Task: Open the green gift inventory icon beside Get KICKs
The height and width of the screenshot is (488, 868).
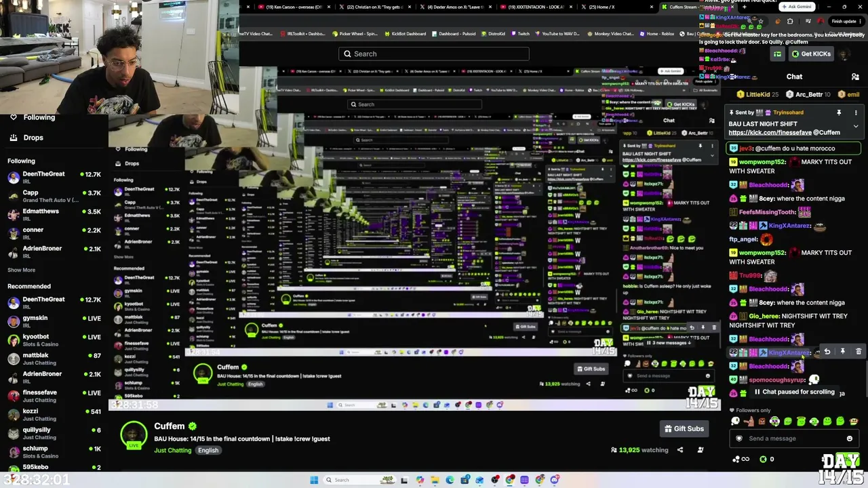Action: point(777,54)
